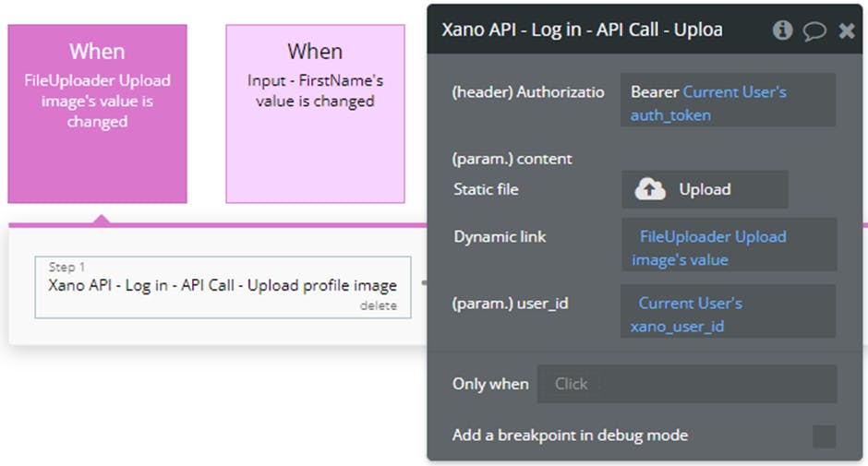Screen dimensions: 868x466
Task: Open the info icon in panel header
Action: click(x=782, y=30)
